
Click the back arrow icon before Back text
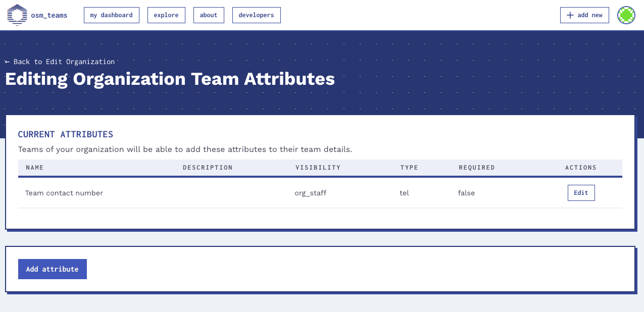coord(7,62)
